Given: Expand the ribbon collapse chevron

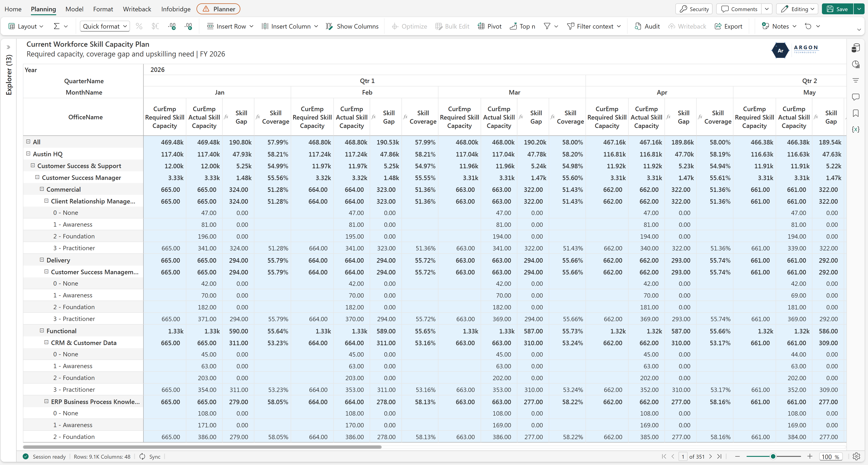Looking at the screenshot, I should pyautogui.click(x=859, y=30).
